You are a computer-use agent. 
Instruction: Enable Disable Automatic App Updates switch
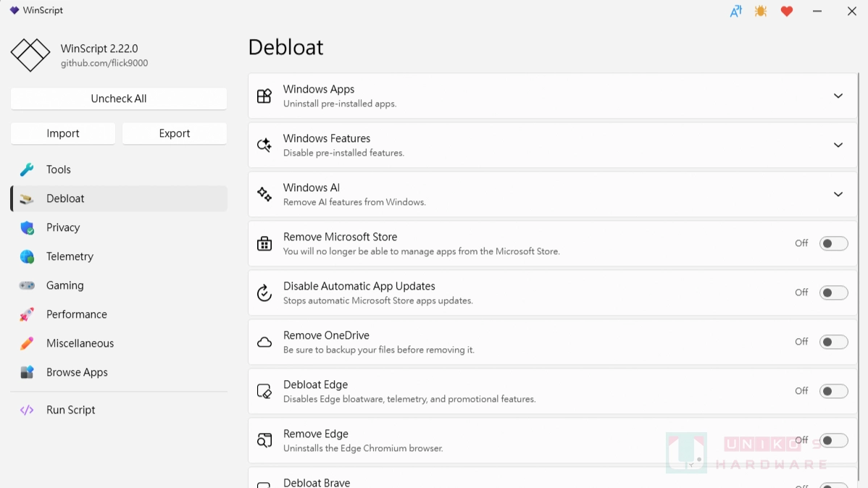tap(833, 293)
